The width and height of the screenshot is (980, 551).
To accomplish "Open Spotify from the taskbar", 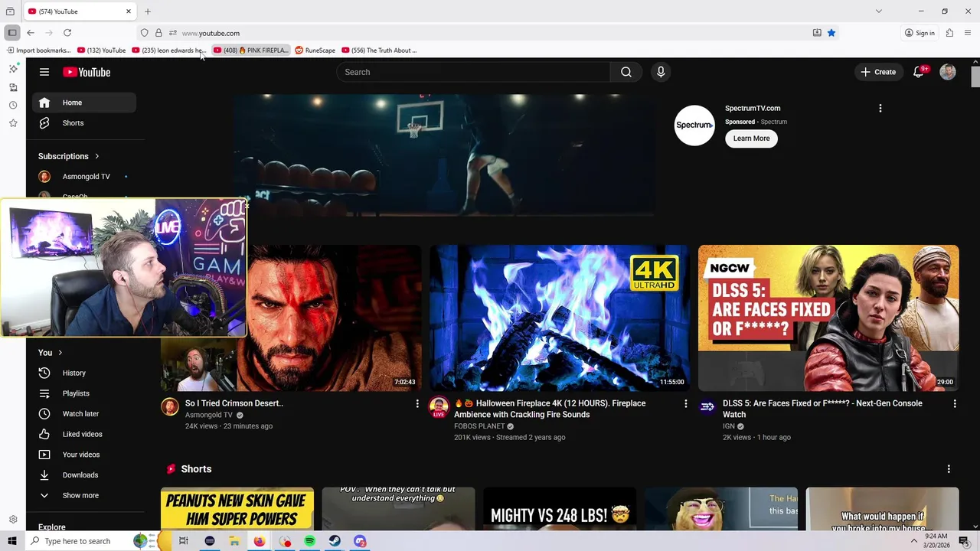I will (309, 541).
